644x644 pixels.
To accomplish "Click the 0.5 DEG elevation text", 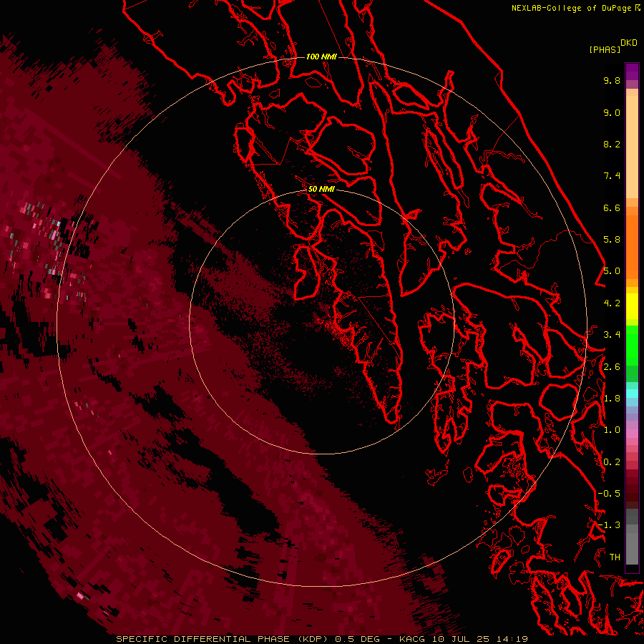I will pyautogui.click(x=358, y=639).
